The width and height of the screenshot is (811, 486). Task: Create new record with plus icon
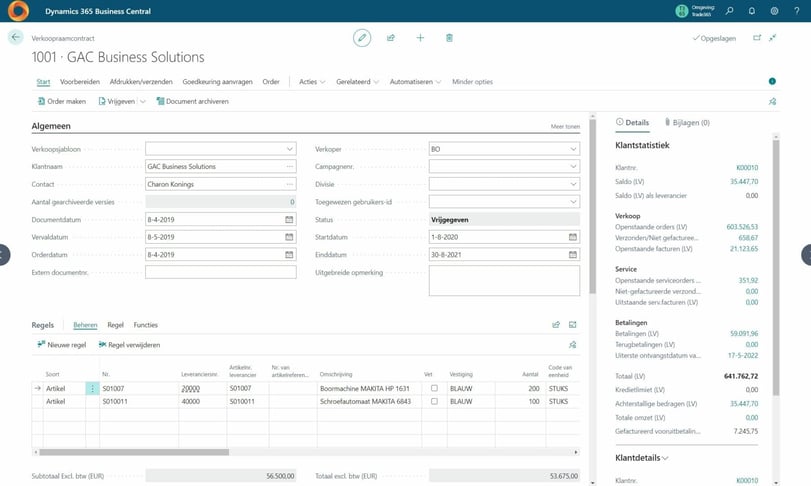[x=420, y=38]
